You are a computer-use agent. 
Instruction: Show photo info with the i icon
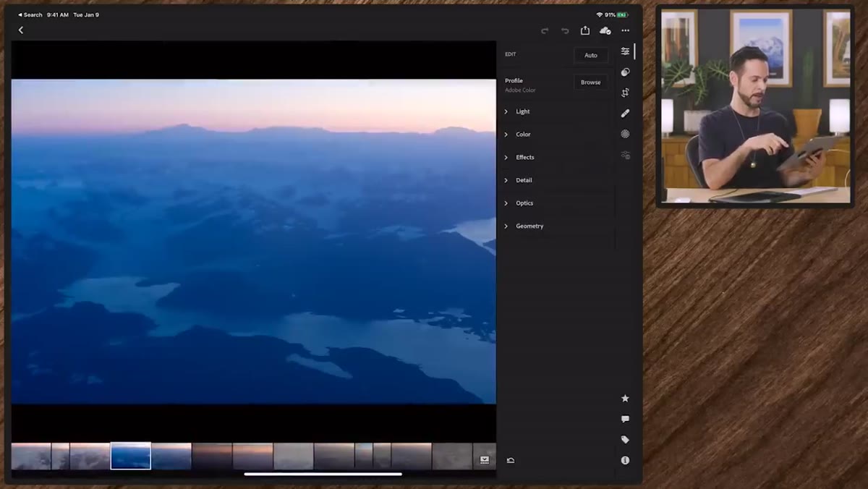[625, 460]
